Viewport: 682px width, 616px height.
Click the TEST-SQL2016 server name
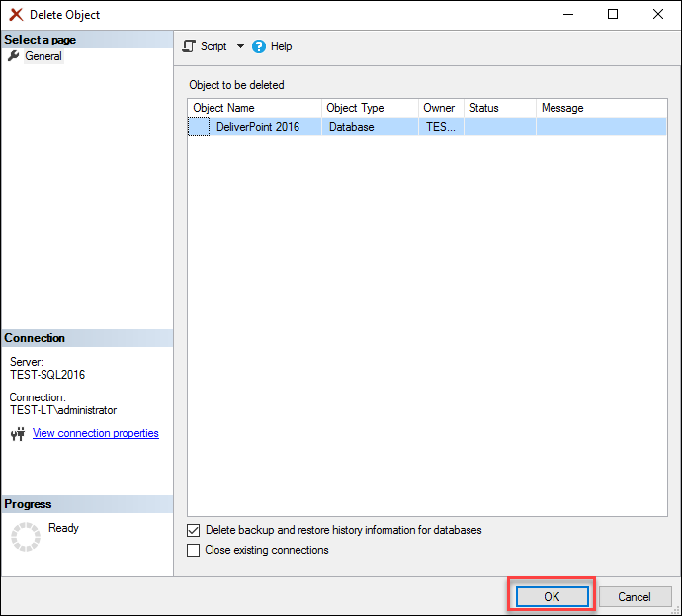pyautogui.click(x=47, y=375)
